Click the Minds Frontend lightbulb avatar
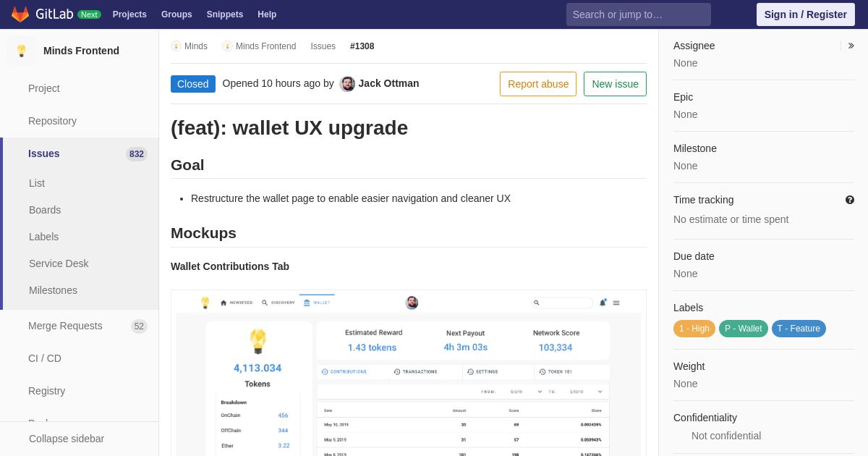Viewport: 868px width, 456px height. [x=22, y=51]
